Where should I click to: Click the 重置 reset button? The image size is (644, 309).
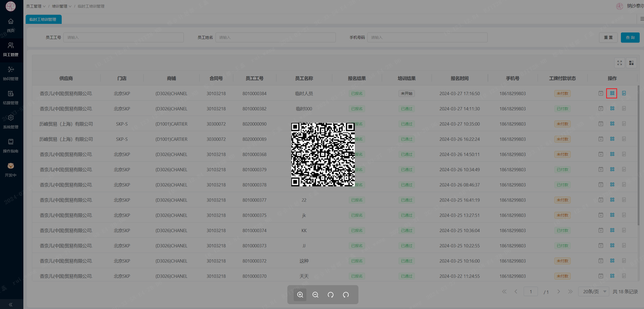pos(608,38)
